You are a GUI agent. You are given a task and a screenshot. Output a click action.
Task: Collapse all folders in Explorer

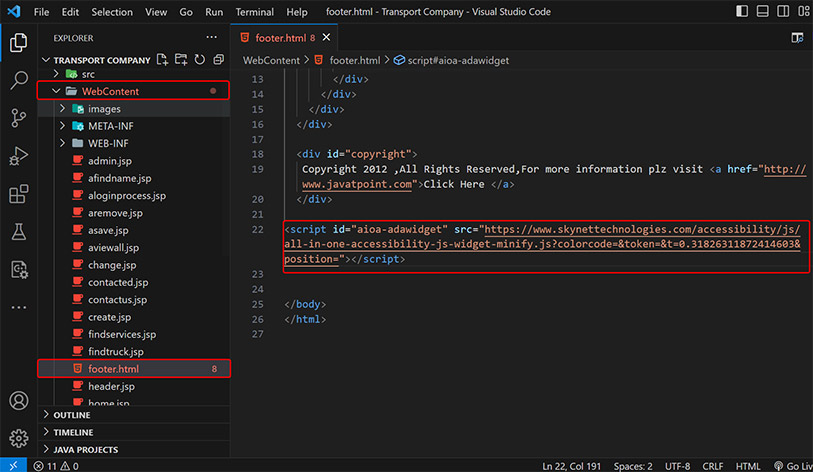tap(216, 60)
